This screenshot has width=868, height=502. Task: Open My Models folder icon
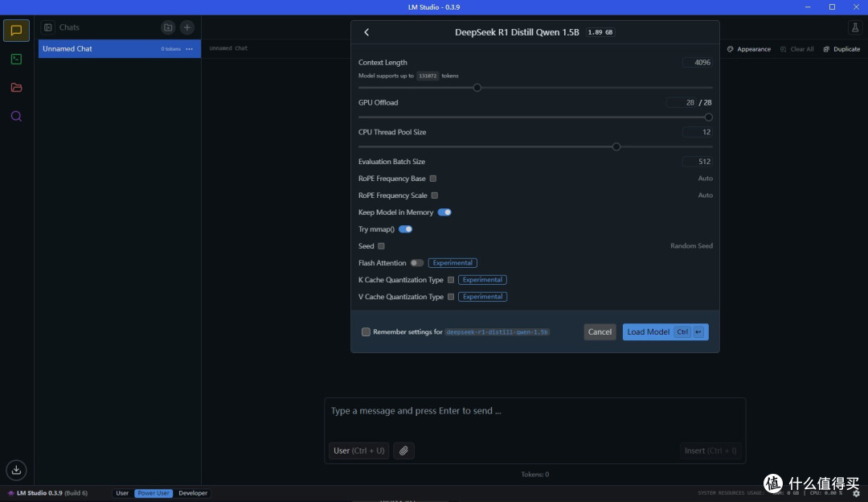[x=16, y=88]
